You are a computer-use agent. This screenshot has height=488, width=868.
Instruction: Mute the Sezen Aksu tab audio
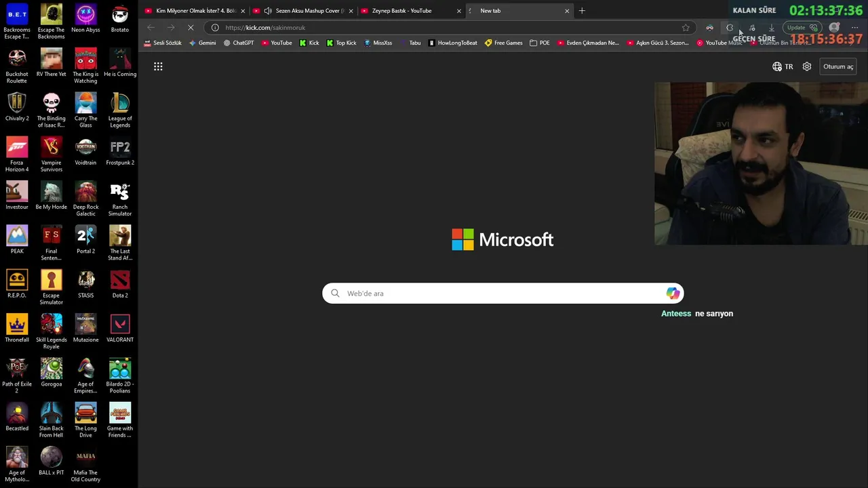268,11
